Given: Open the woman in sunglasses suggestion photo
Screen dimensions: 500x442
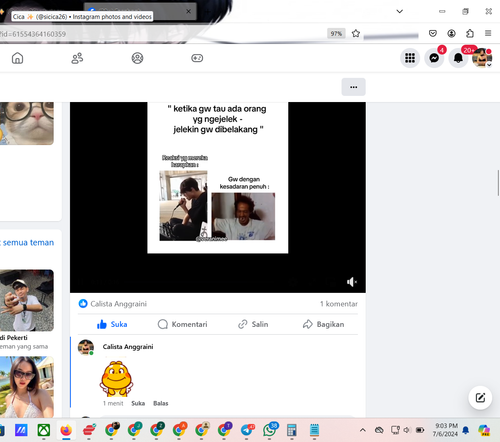Looking at the screenshot, I should 27,387.
